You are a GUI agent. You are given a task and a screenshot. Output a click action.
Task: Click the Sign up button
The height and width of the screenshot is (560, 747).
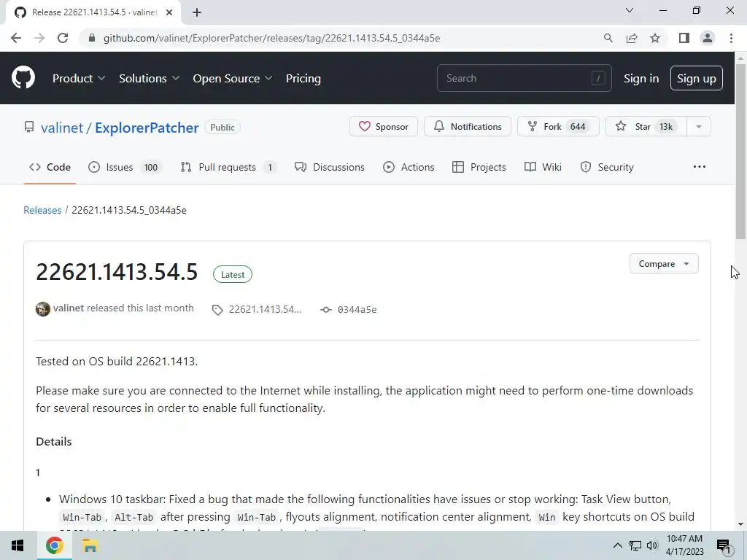click(x=697, y=79)
